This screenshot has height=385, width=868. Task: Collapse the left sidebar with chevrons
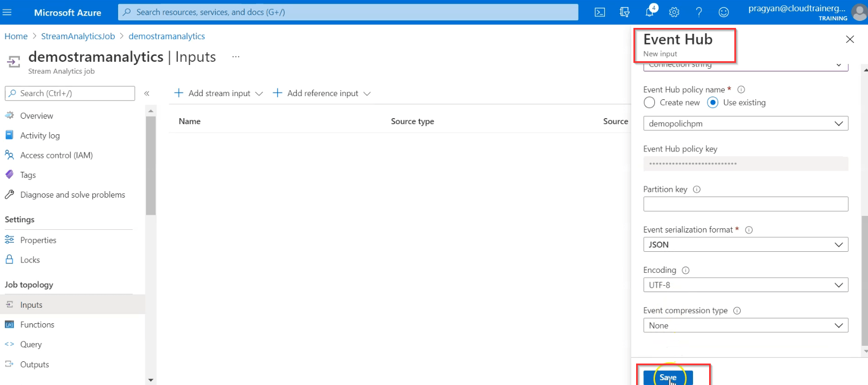pos(147,93)
